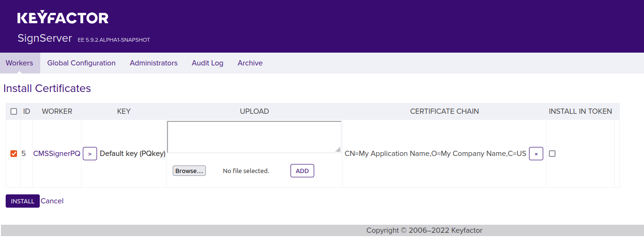Click the No file selected label
Viewport: 644px width, 247px height.
[246, 171]
